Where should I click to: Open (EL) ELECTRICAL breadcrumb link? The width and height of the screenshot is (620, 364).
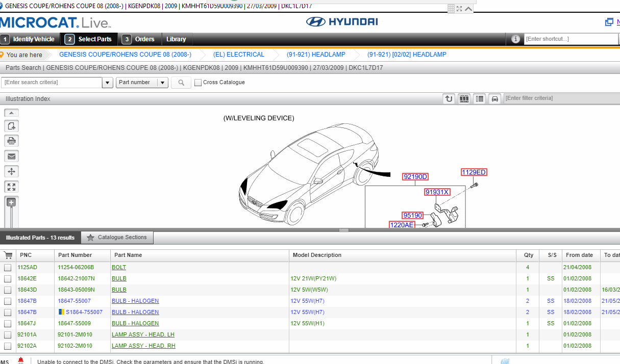coord(239,55)
